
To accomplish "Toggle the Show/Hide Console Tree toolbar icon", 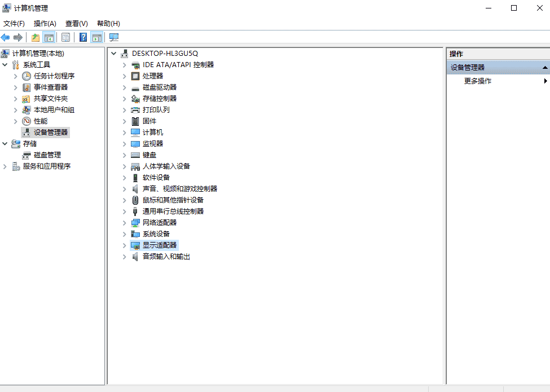I will pos(49,37).
